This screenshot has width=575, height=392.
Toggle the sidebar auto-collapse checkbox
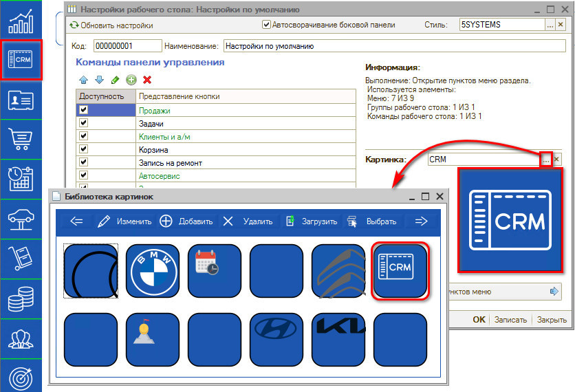tap(267, 25)
